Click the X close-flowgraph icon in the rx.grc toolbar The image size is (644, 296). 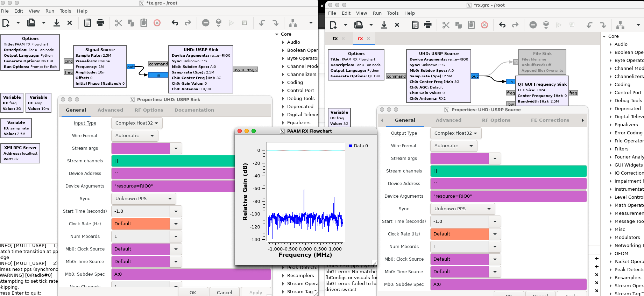(x=397, y=25)
